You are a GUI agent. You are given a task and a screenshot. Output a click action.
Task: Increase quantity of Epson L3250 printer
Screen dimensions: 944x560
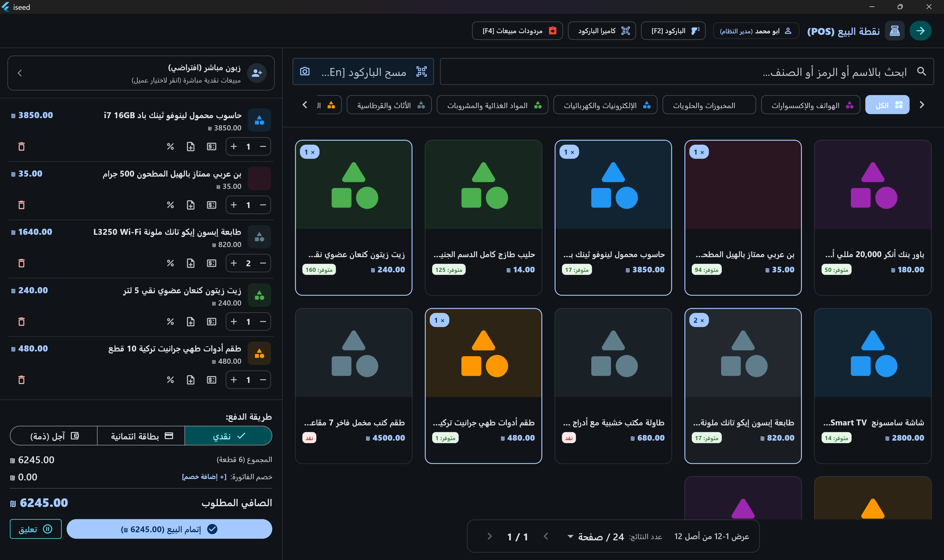click(x=234, y=263)
